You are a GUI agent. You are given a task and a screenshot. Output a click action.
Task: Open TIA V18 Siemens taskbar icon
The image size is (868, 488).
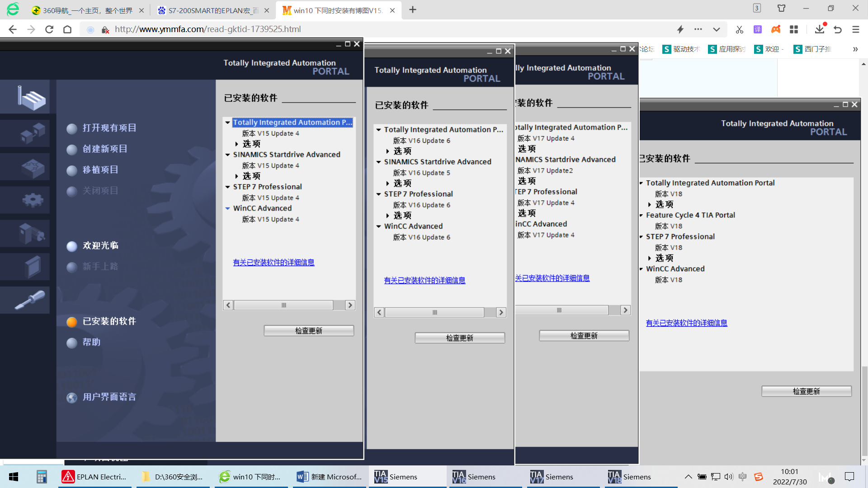pos(629,477)
